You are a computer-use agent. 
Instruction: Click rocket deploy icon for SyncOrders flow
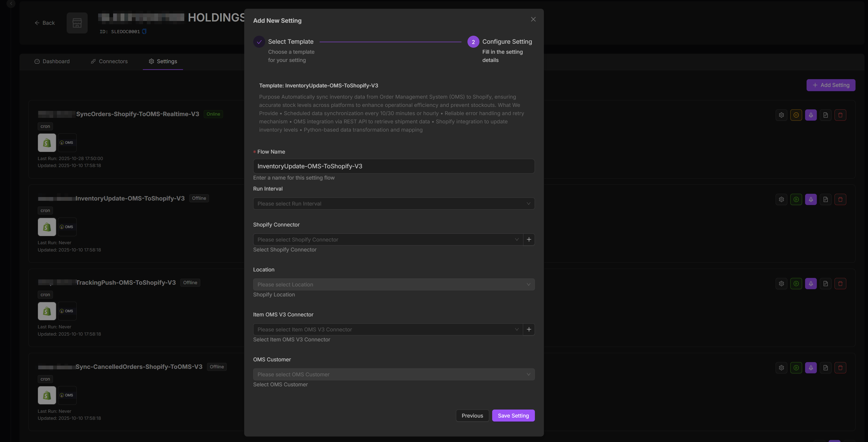811,115
